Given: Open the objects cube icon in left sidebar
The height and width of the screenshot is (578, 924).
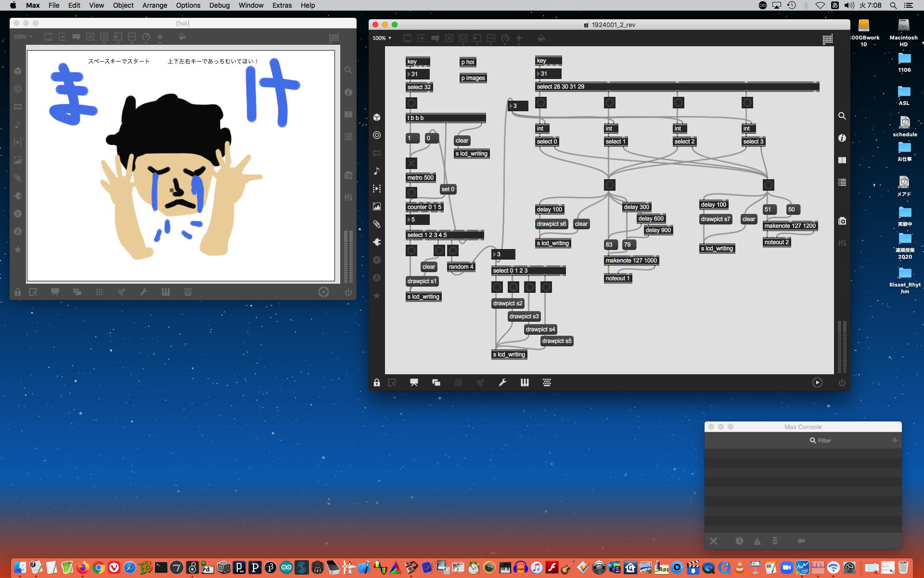Looking at the screenshot, I should (x=377, y=118).
